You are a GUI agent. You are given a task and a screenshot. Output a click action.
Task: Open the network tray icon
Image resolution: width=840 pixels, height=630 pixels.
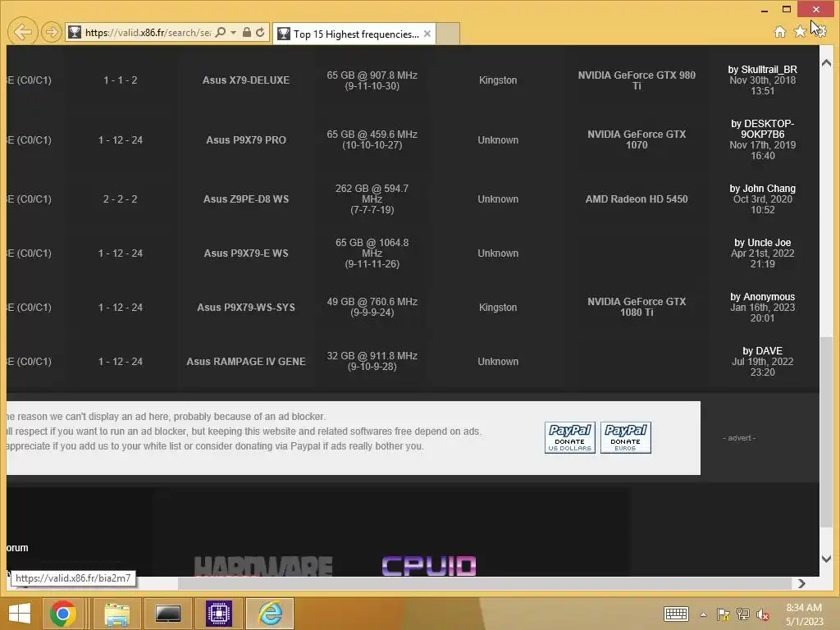pos(743,614)
